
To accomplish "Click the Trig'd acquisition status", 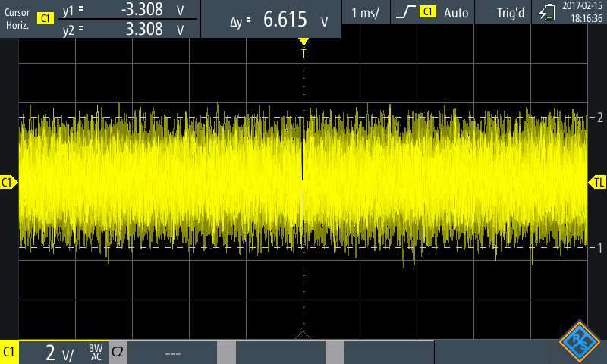I will (x=510, y=13).
